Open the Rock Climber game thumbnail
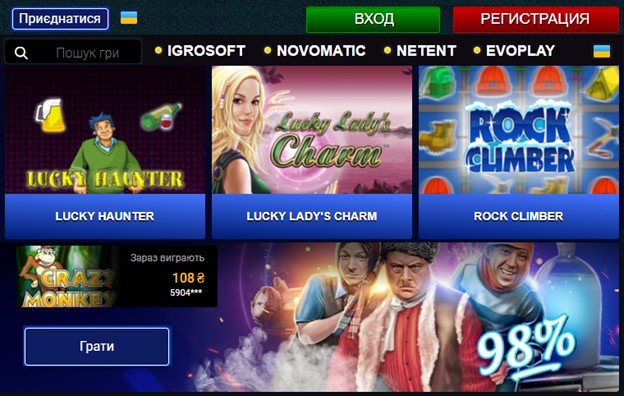 (x=519, y=130)
